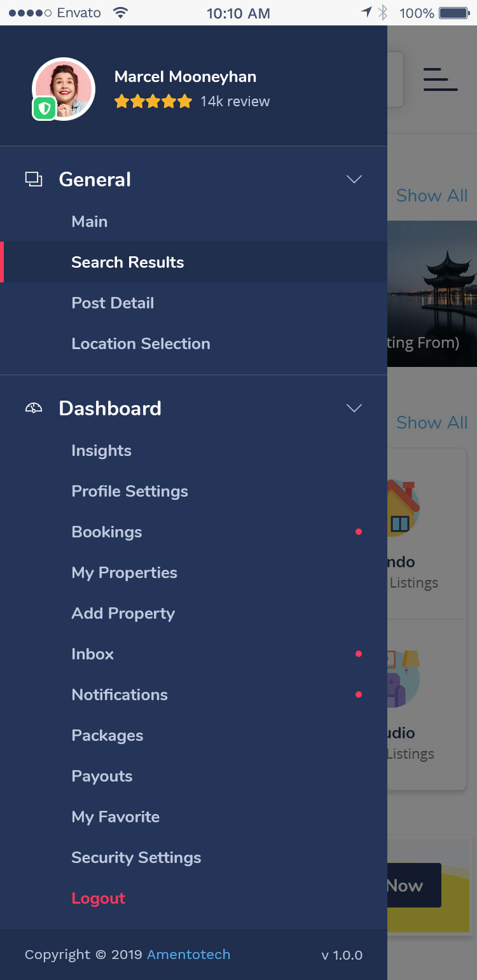Image resolution: width=477 pixels, height=980 pixels.
Task: Tap the pagoda night photo thumbnail
Action: point(432,294)
